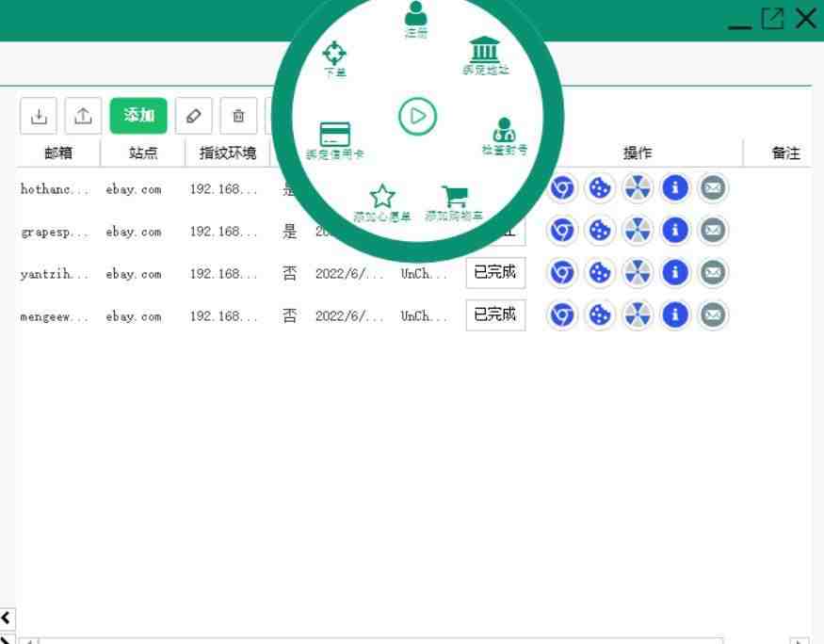Image resolution: width=824 pixels, height=644 pixels.
Task: Open Chrome browser for the hothanc account row
Action: pos(562,188)
